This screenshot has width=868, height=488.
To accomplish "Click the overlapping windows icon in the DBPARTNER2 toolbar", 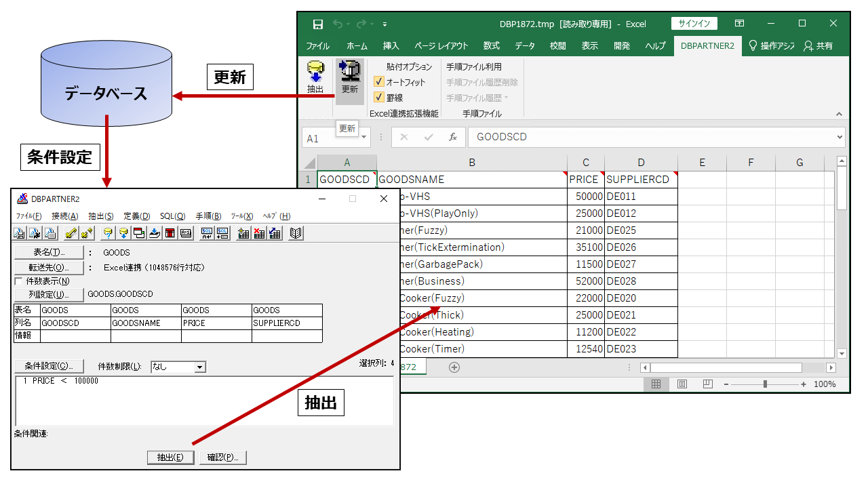I will coord(139,233).
